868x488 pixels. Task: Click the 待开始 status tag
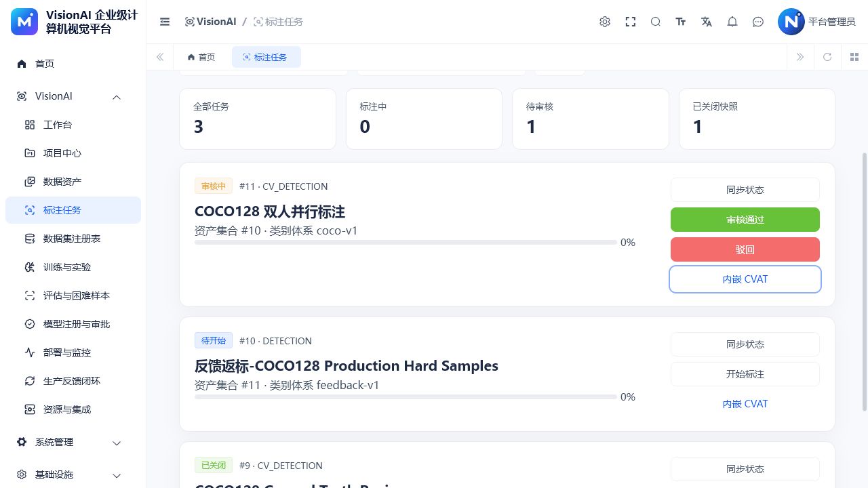click(214, 340)
